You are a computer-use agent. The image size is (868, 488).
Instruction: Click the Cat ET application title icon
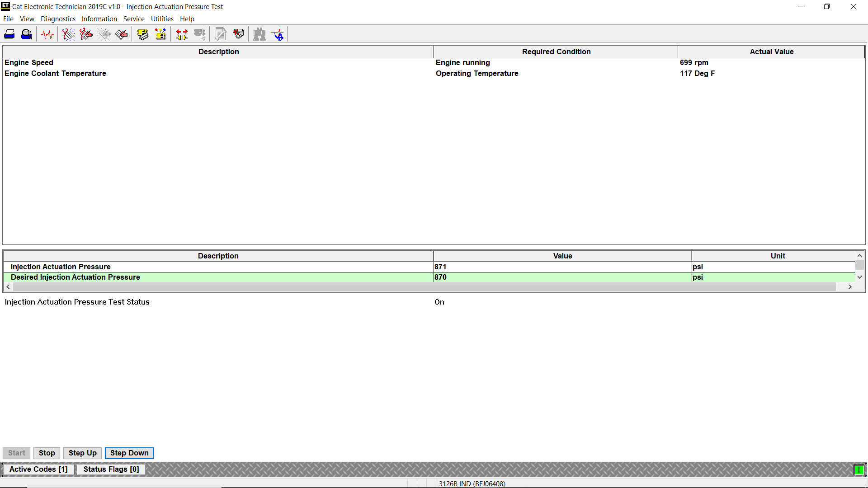[5, 6]
